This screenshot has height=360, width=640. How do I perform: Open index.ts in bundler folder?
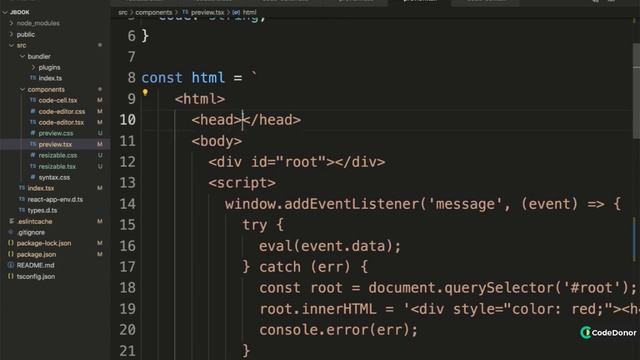click(x=50, y=78)
